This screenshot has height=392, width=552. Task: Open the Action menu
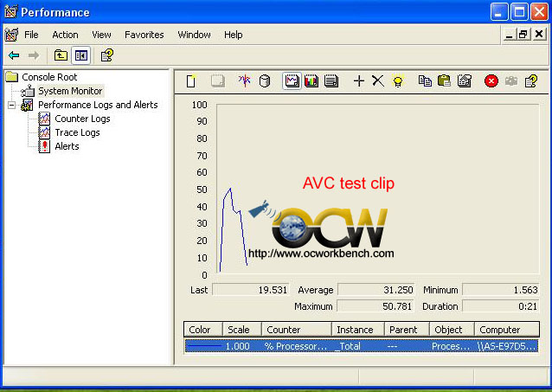point(65,35)
